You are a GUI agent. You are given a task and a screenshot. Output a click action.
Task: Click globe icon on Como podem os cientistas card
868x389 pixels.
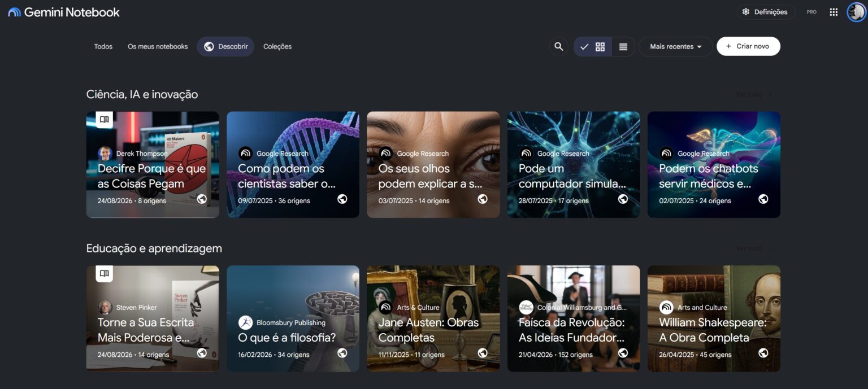coord(342,199)
